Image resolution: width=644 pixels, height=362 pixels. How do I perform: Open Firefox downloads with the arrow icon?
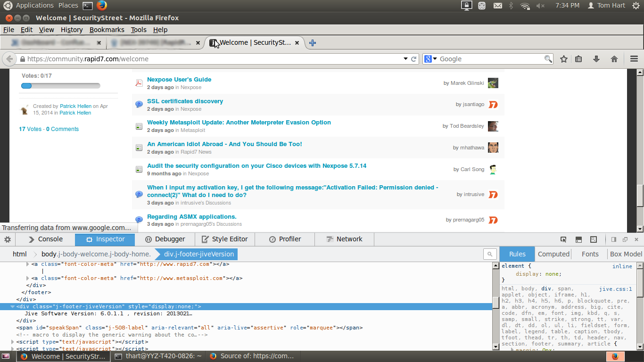pyautogui.click(x=596, y=58)
